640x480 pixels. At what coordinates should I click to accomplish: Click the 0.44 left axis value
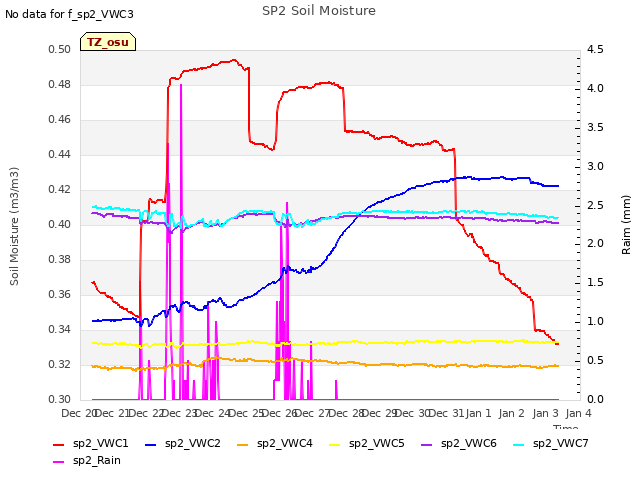[x=60, y=155]
